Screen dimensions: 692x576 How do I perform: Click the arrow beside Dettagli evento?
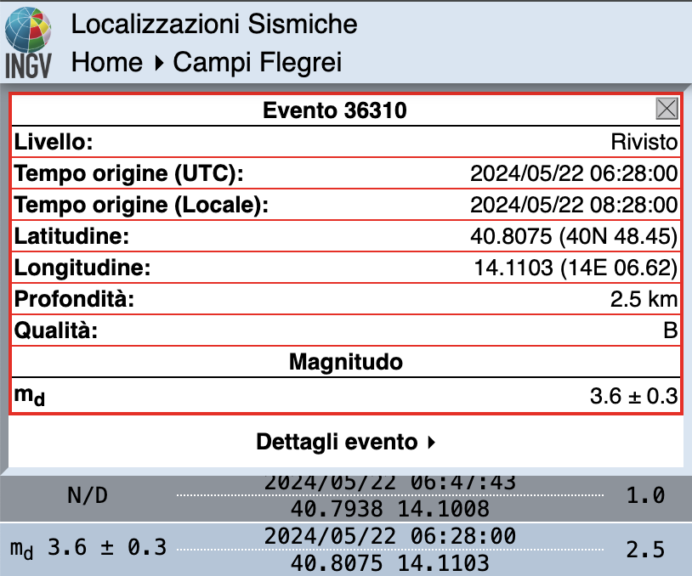tap(431, 441)
